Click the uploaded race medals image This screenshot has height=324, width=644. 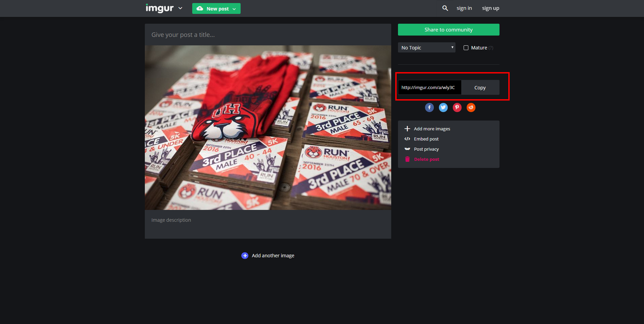pyautogui.click(x=268, y=128)
